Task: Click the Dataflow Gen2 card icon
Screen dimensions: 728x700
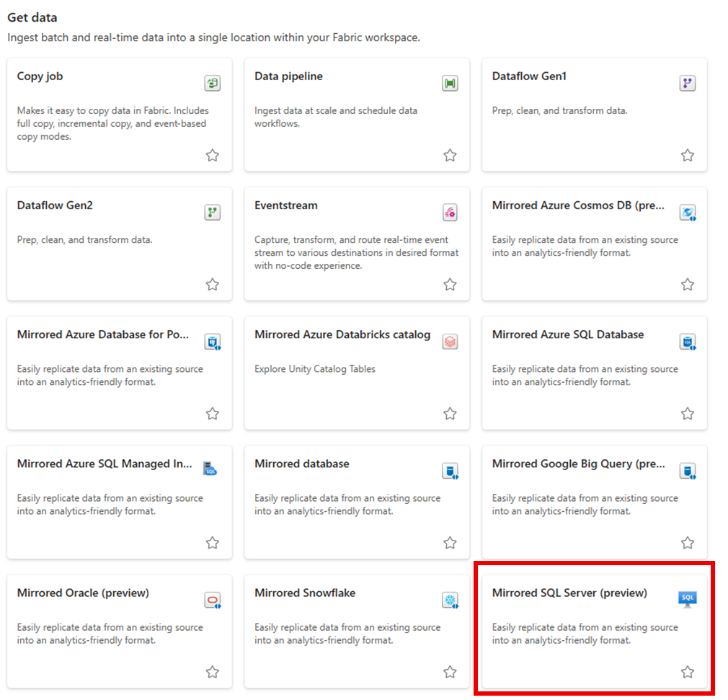Action: point(212,212)
